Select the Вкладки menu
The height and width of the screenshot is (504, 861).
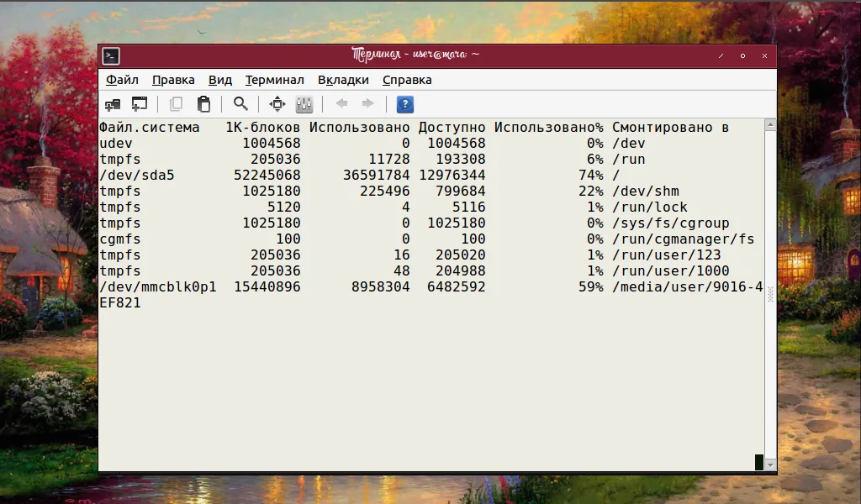point(343,80)
